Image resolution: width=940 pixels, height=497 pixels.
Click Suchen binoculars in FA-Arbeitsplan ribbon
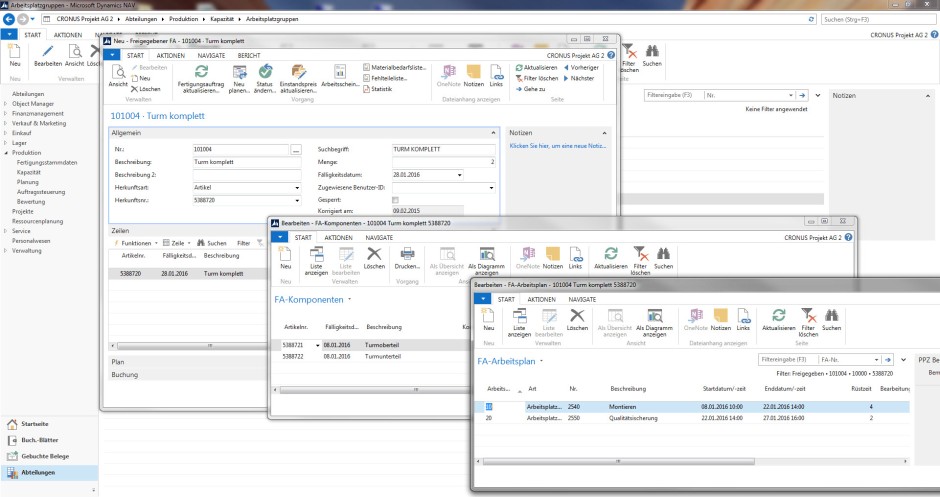831,315
